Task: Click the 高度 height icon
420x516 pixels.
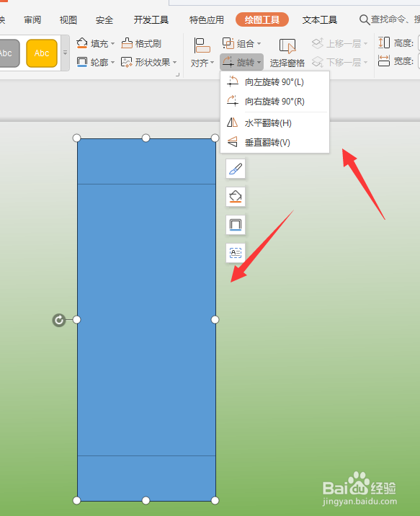Action: coord(384,43)
